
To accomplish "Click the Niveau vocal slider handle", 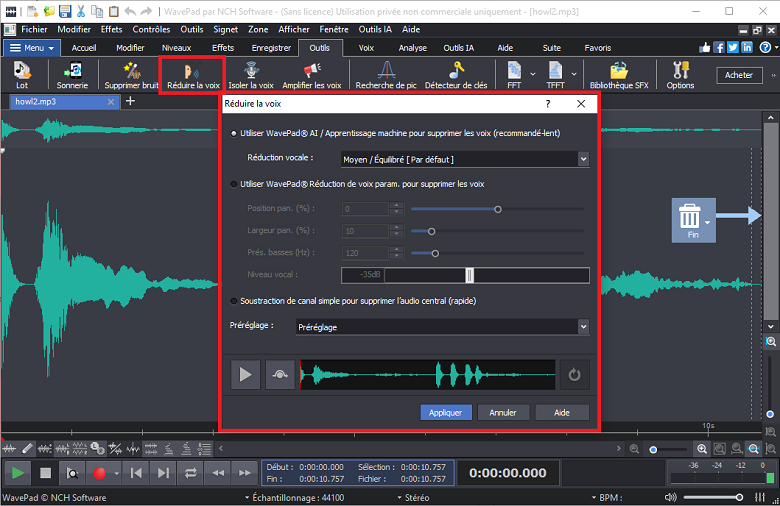I will pos(470,276).
